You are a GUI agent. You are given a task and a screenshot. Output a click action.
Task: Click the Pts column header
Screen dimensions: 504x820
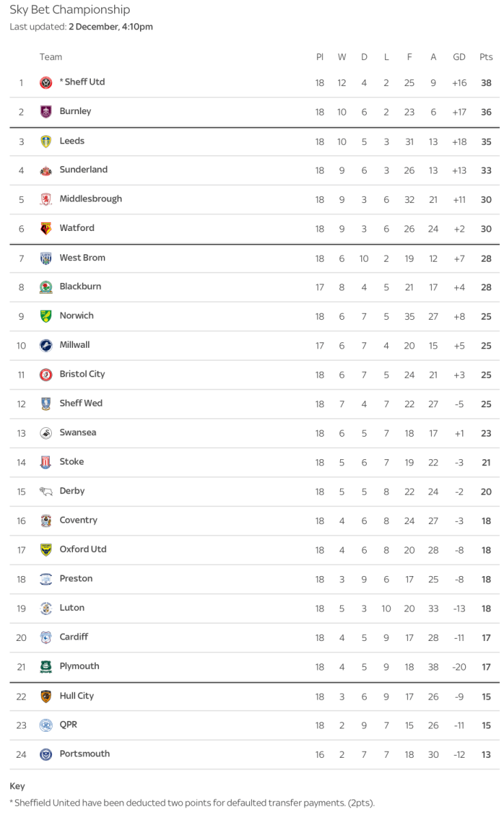point(486,57)
